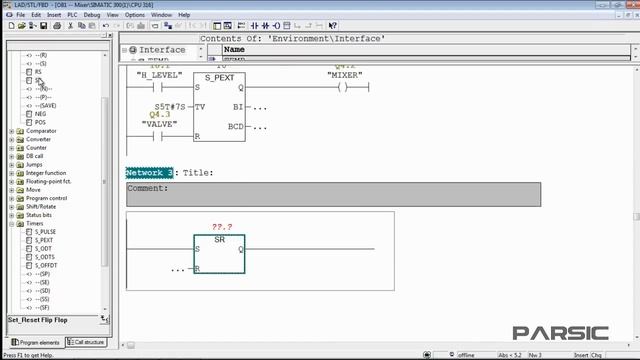Image resolution: width=640 pixels, height=360 pixels.
Task: Expand the Floating-point fct. folder
Action: [x=11, y=182]
